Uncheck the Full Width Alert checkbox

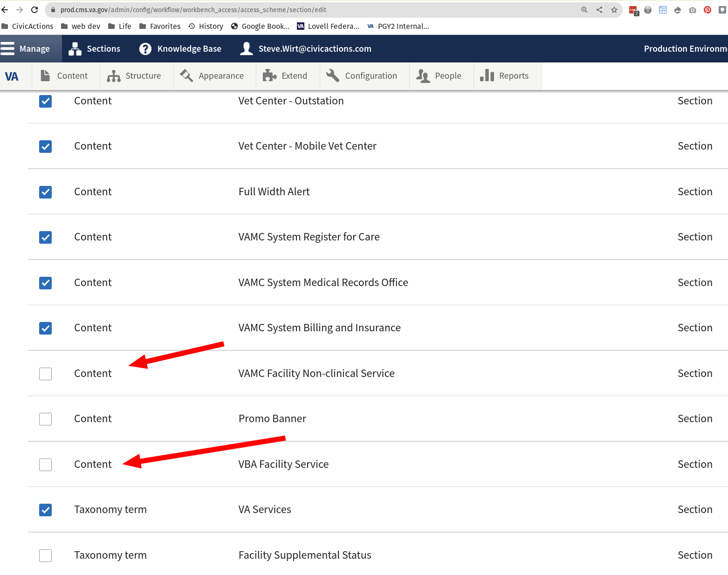click(45, 192)
